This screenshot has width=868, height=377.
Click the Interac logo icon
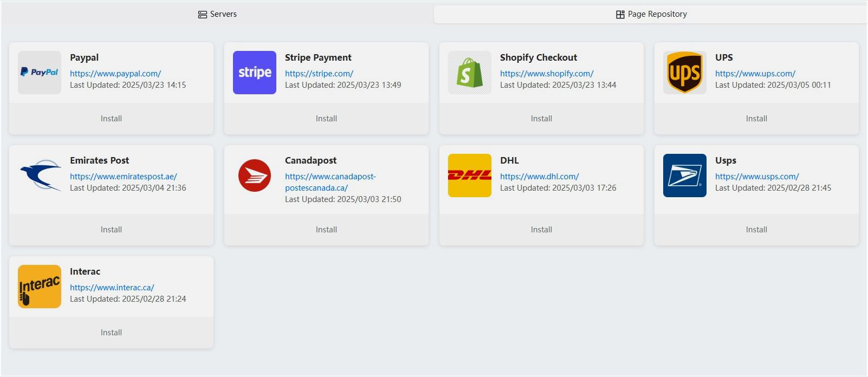click(40, 287)
